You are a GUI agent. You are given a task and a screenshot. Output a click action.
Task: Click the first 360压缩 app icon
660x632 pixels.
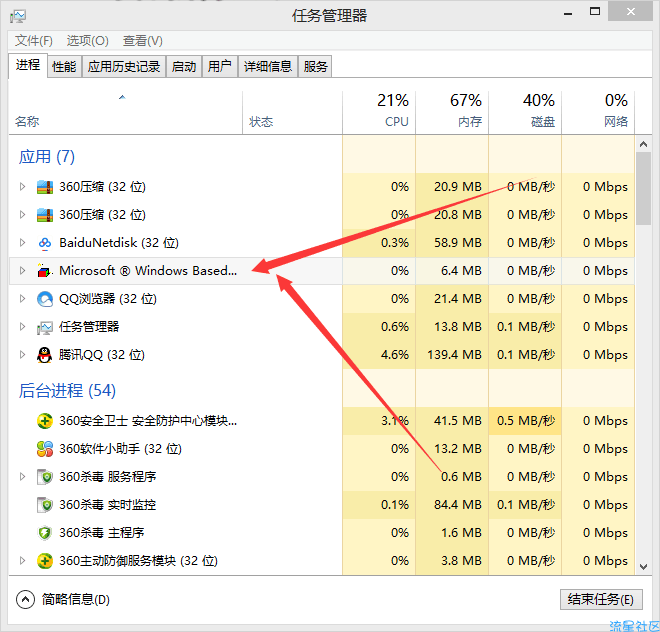(x=45, y=187)
